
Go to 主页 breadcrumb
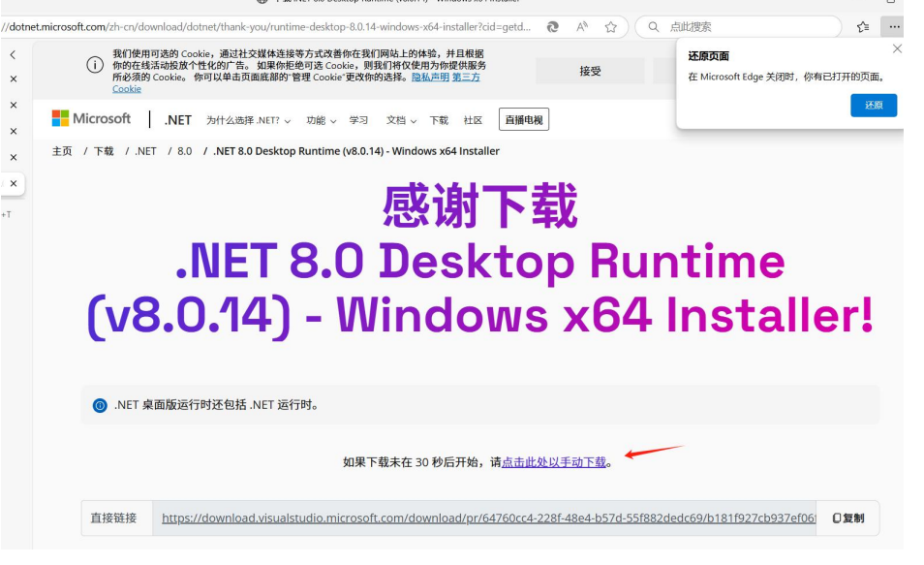click(x=62, y=151)
